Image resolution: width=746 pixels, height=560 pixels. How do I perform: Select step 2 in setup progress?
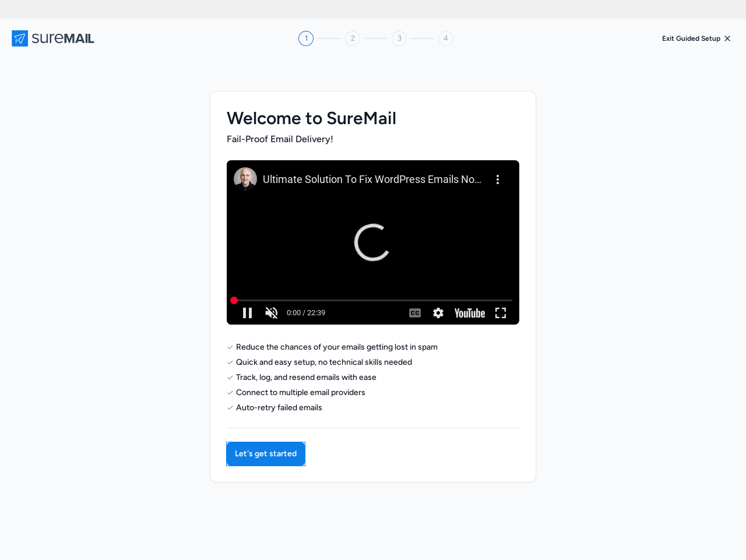point(353,38)
